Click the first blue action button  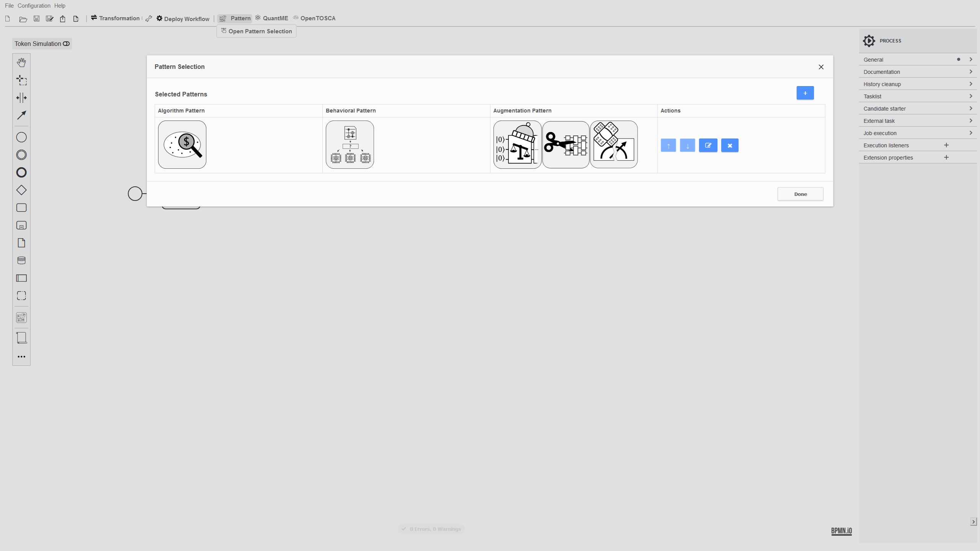pyautogui.click(x=668, y=145)
